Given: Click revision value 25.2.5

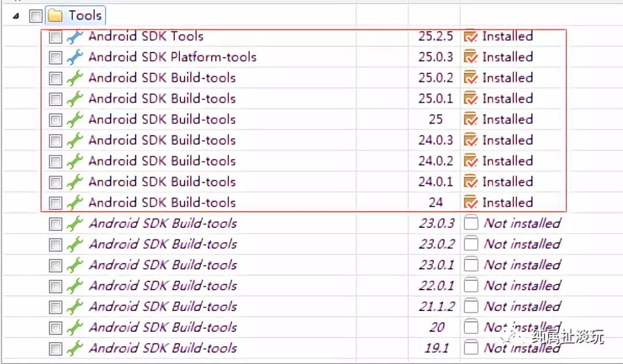Looking at the screenshot, I should (436, 36).
